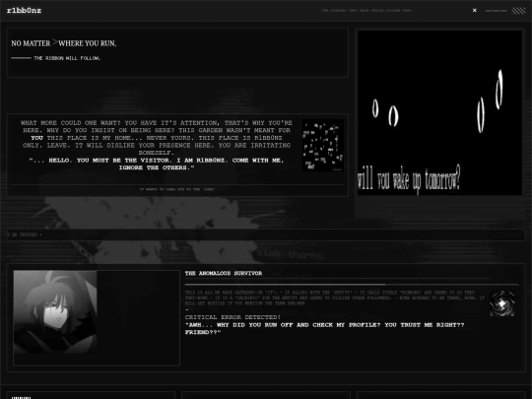Image resolution: width=532 pixels, height=399 pixels.
Task: Click the anime character portrait image
Action: [55, 311]
